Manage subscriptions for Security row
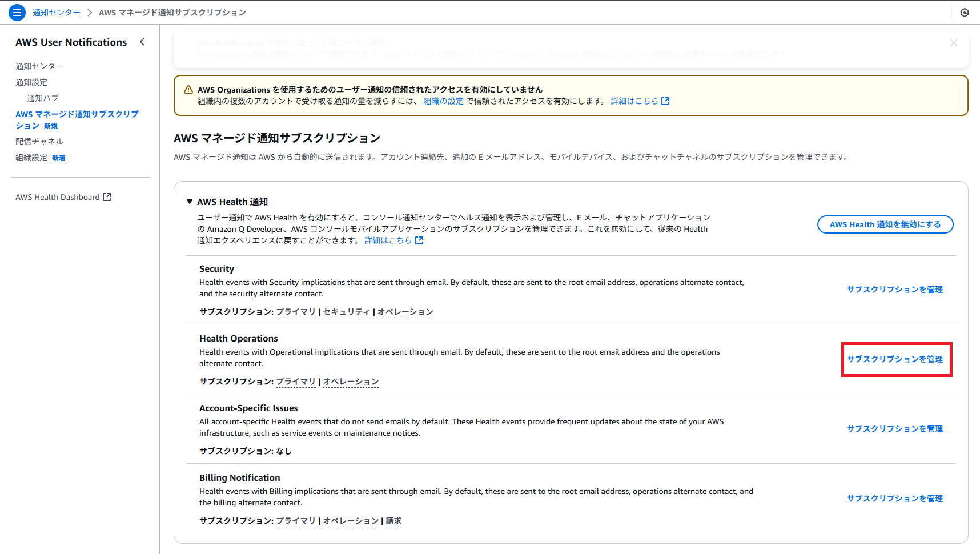Screen dimensions: 980x554 895,290
